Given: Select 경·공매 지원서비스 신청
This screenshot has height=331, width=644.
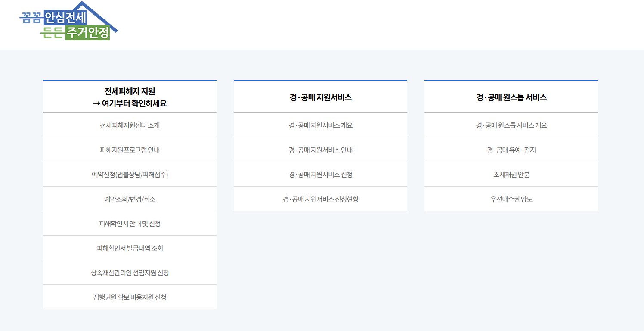Looking at the screenshot, I should point(320,174).
